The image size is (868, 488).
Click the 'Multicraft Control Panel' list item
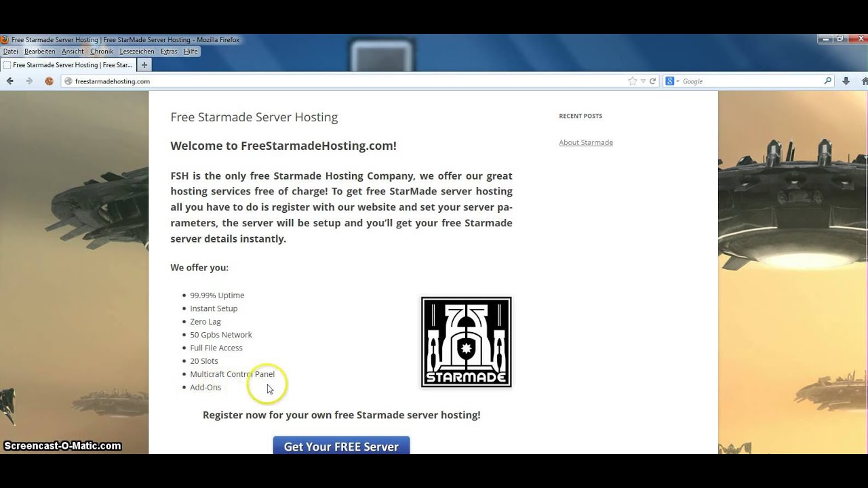(x=233, y=374)
